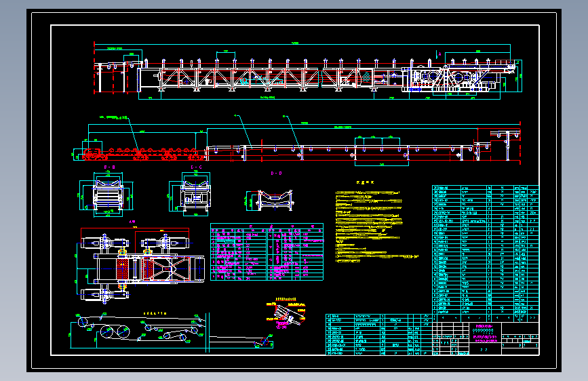Select the "B - B" section label
588x381 pixels.
click(x=109, y=167)
